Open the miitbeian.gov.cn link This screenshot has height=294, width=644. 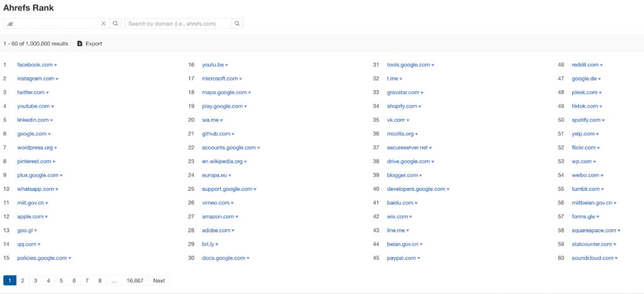coord(592,203)
